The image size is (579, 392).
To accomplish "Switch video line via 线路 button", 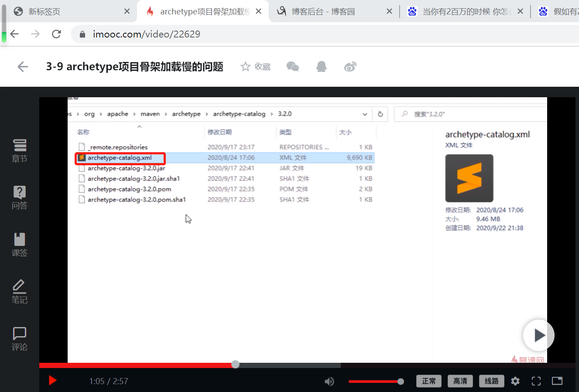I will pyautogui.click(x=492, y=381).
